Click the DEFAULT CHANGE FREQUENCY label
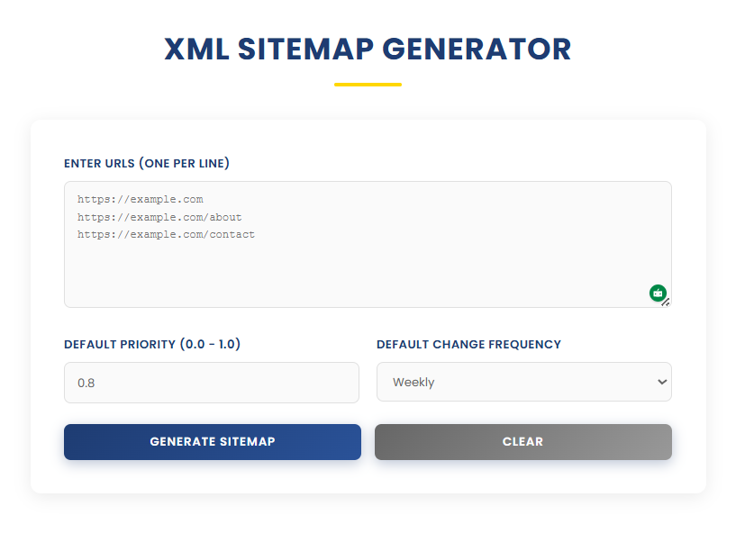This screenshot has width=745, height=560. click(x=468, y=344)
